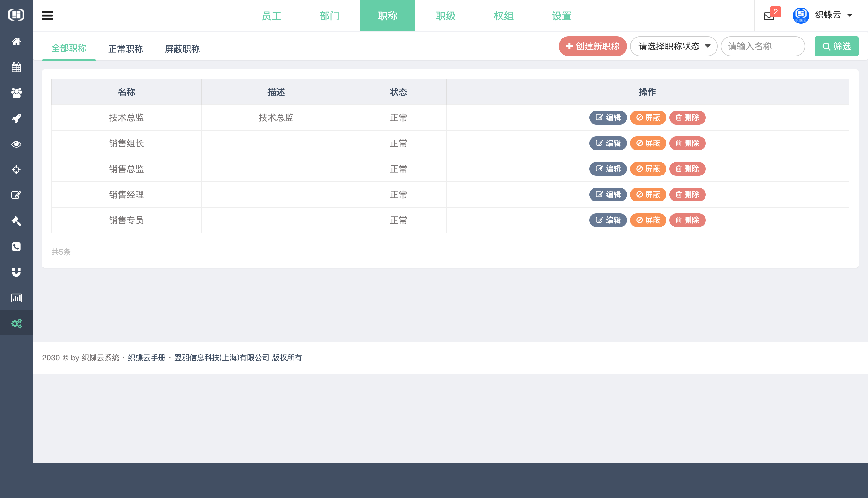The height and width of the screenshot is (498, 868).
Task: Open the 织蝶云手册 footer link
Action: [x=147, y=358]
